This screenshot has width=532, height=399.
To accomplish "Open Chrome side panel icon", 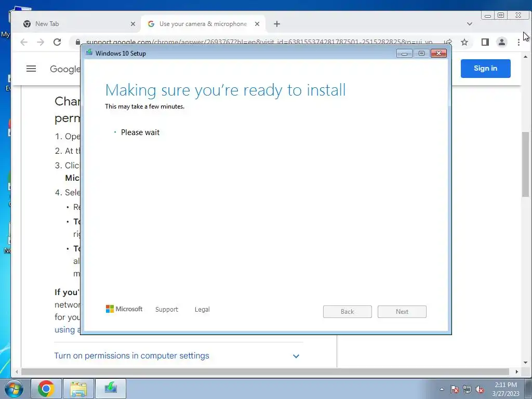I will (485, 42).
